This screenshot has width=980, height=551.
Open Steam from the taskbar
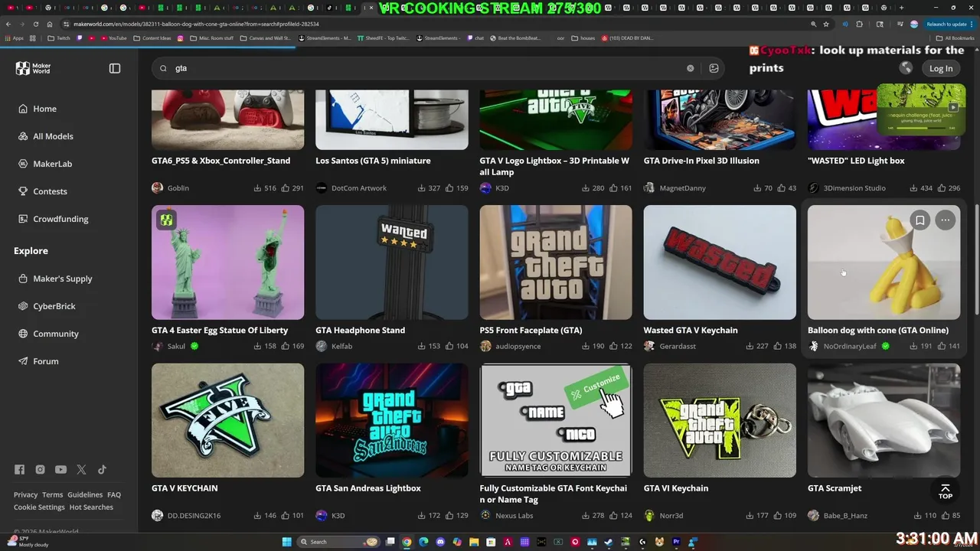coord(609,542)
